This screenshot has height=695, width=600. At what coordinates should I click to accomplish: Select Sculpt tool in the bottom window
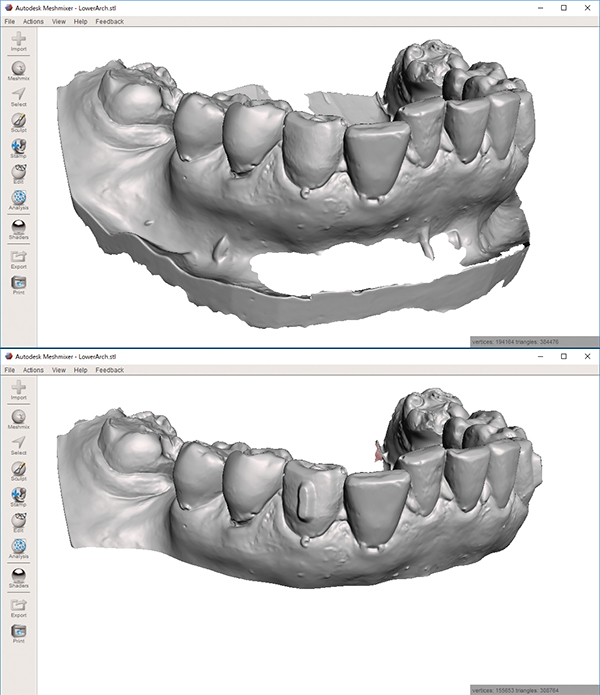pyautogui.click(x=19, y=468)
